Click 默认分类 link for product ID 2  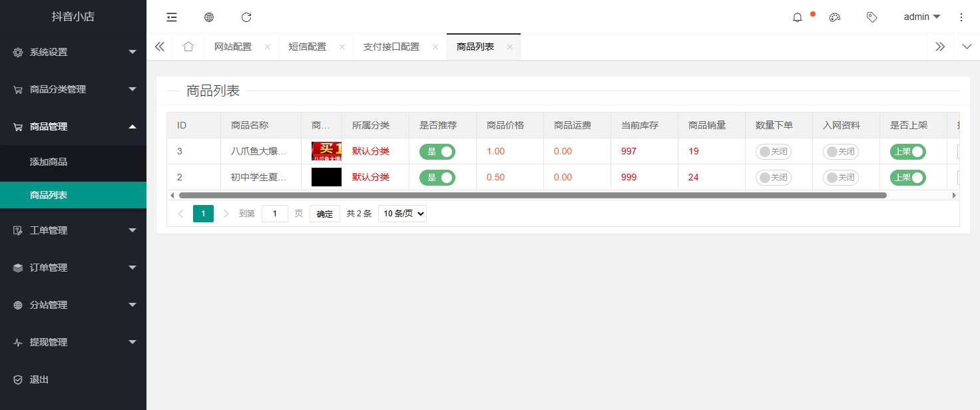371,178
